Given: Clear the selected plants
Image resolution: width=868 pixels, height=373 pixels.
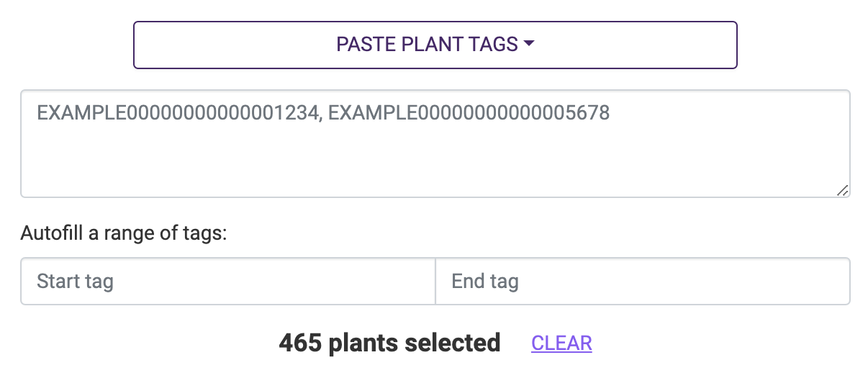Looking at the screenshot, I should click(561, 343).
